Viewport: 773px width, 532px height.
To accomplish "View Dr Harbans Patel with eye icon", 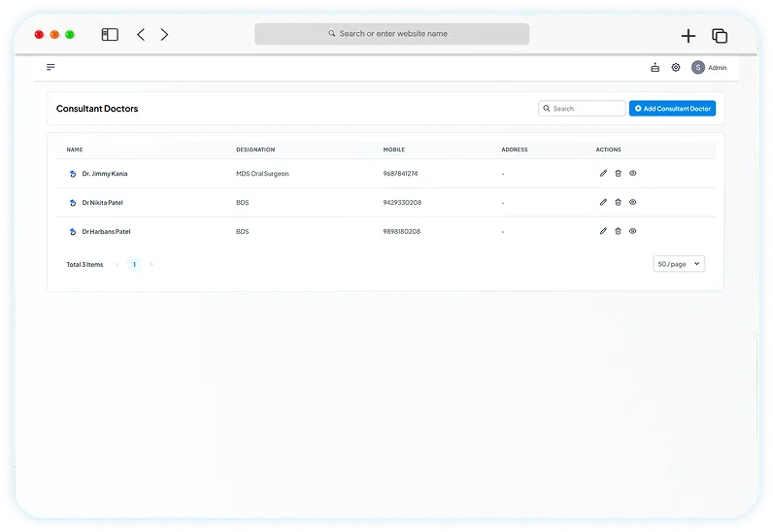I will 633,231.
